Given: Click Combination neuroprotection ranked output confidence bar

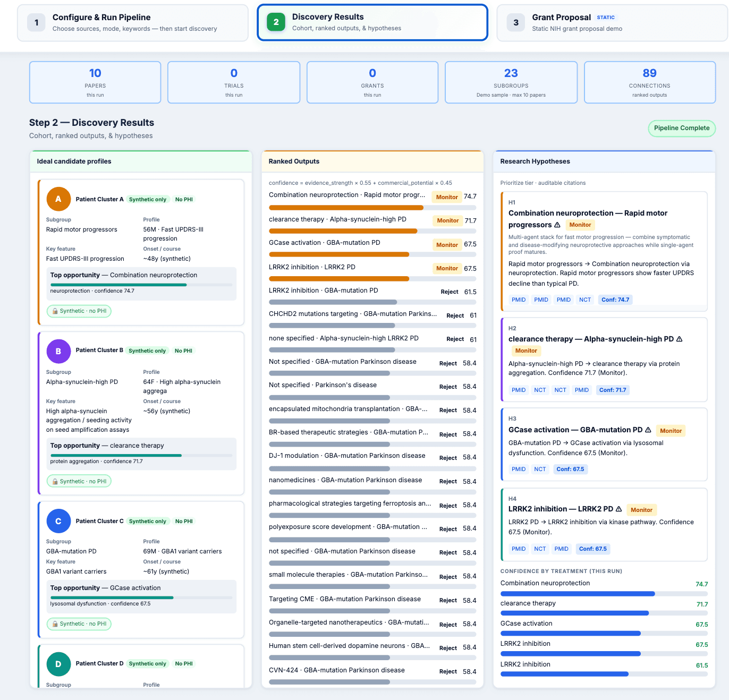Looking at the screenshot, I should (372, 208).
